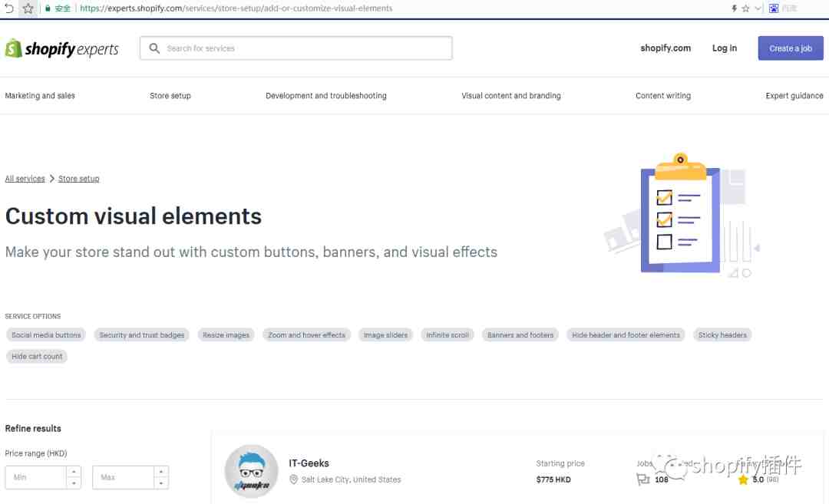Screen dimensions: 829x504
Task: Select the Hide cart count option
Action: pyautogui.click(x=37, y=357)
